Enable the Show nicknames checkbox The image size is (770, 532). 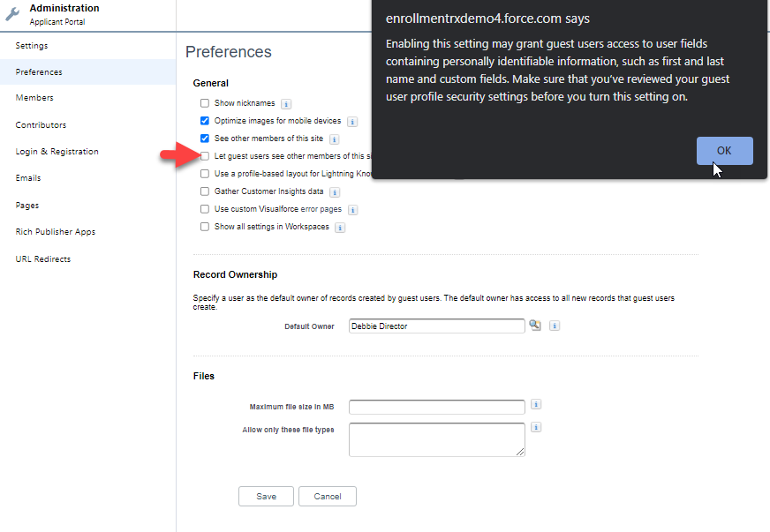click(205, 103)
